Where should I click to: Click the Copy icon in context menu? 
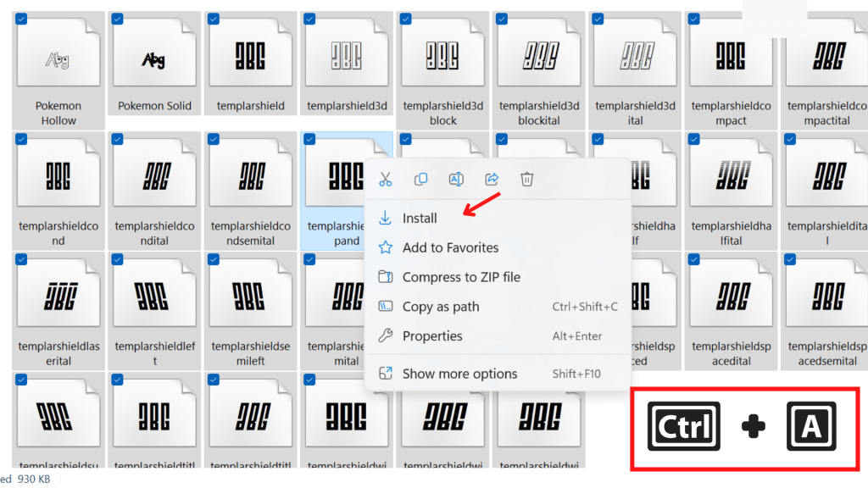420,180
